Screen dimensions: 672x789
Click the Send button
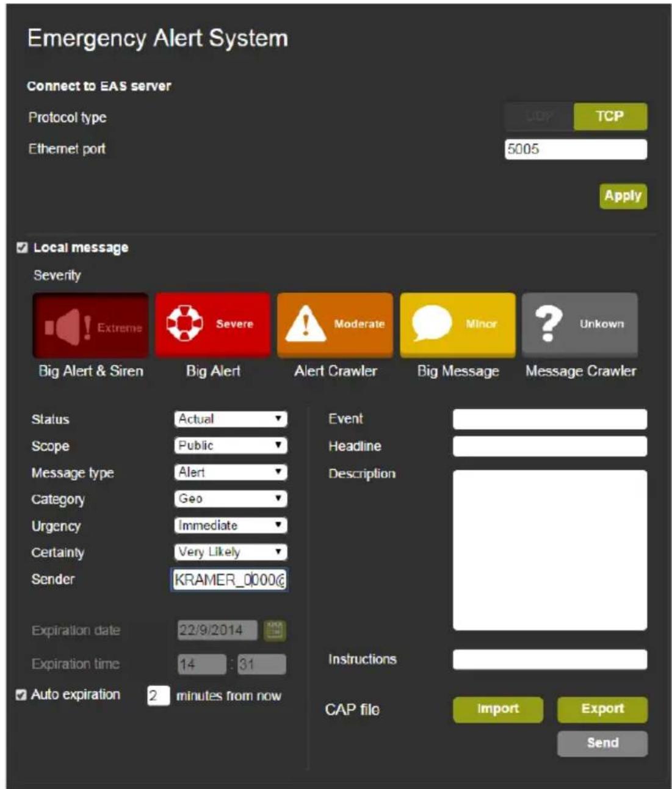(602, 743)
